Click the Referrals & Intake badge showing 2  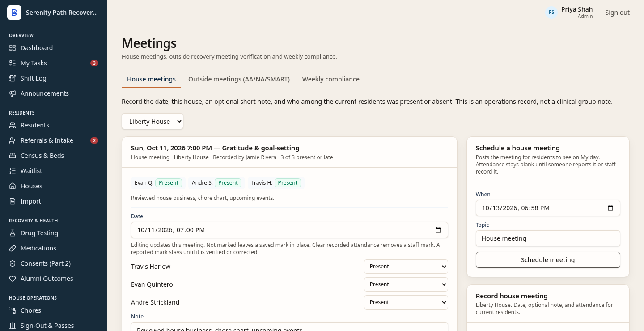[x=94, y=140]
